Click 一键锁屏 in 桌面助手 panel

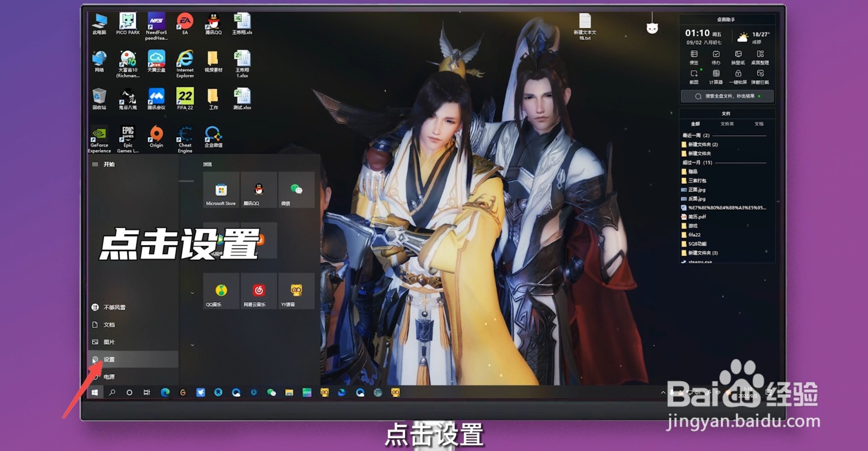click(x=738, y=77)
